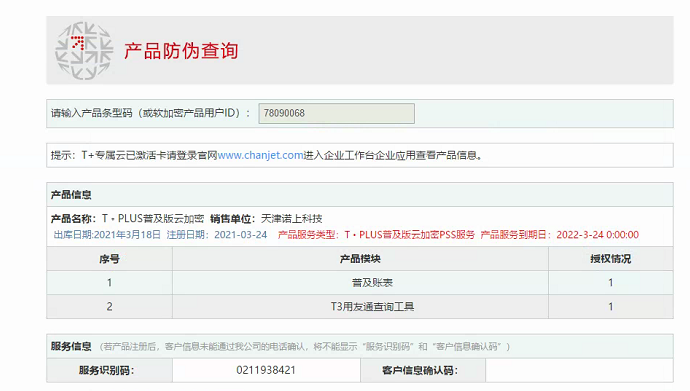Click the seller name 天津诺上科技

(x=291, y=219)
